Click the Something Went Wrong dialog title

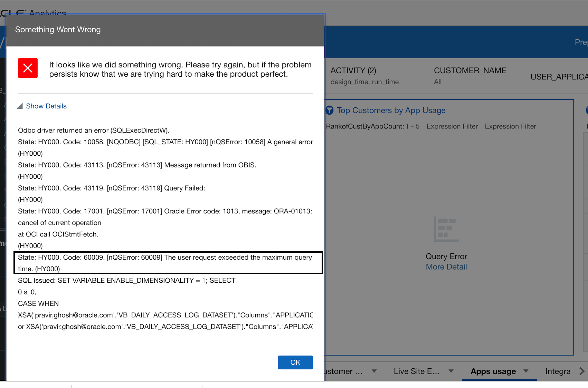pyautogui.click(x=58, y=30)
